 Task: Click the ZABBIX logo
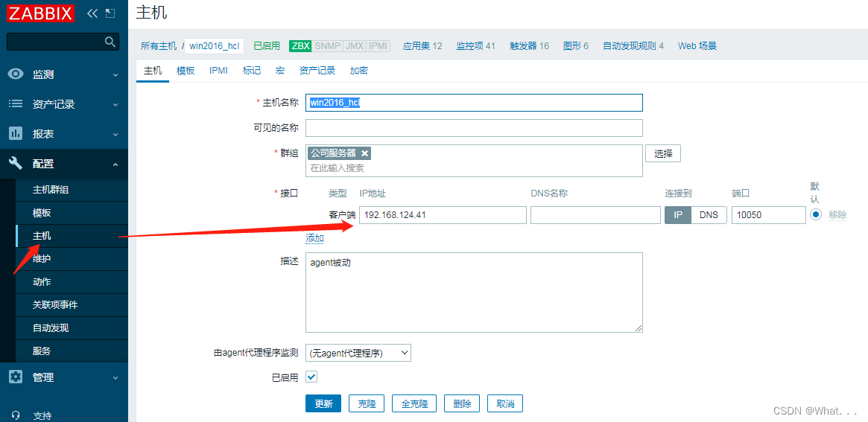39,12
